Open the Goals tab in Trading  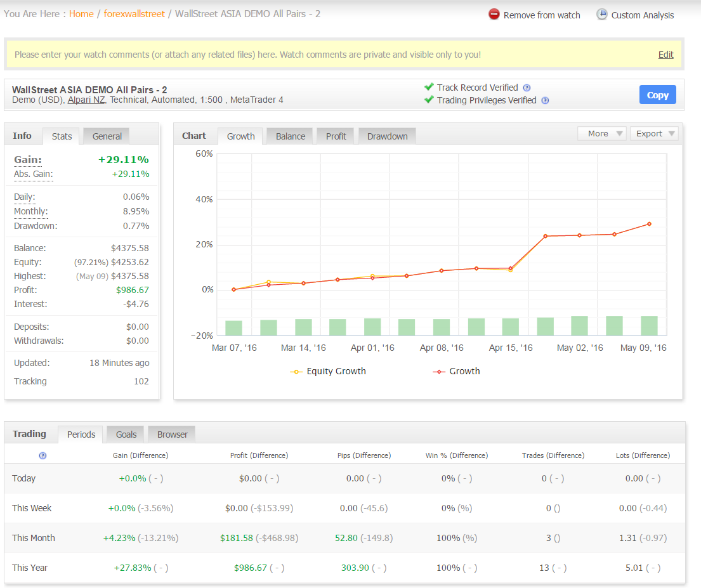pos(126,434)
